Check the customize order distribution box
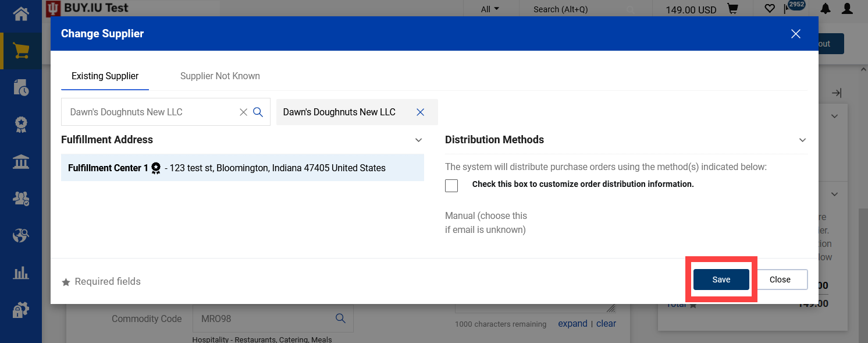The image size is (868, 343). point(451,185)
